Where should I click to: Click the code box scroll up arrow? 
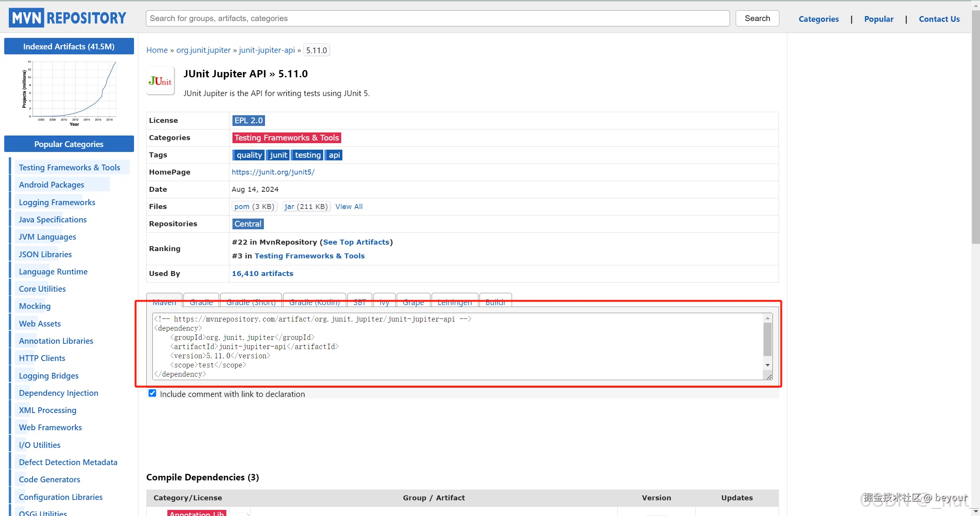[767, 318]
